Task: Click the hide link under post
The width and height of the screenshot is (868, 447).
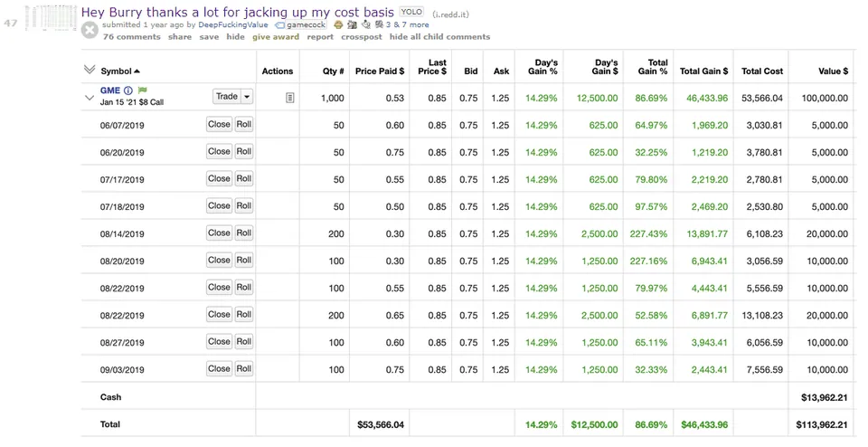Action: [235, 37]
